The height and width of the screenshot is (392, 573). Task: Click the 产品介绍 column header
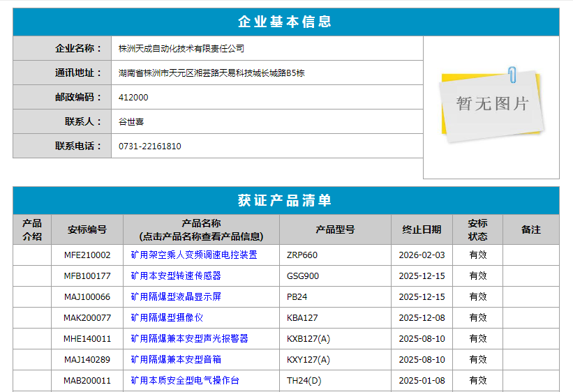tap(32, 229)
